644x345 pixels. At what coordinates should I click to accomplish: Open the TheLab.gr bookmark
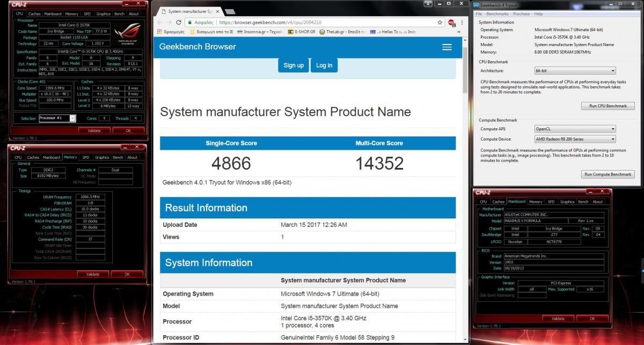click(x=342, y=32)
